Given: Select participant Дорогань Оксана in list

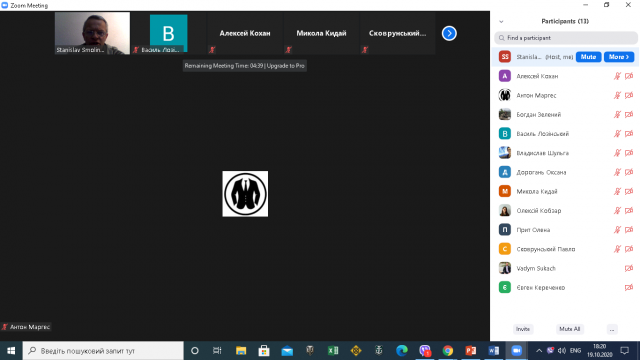Looking at the screenshot, I should click(x=565, y=172).
